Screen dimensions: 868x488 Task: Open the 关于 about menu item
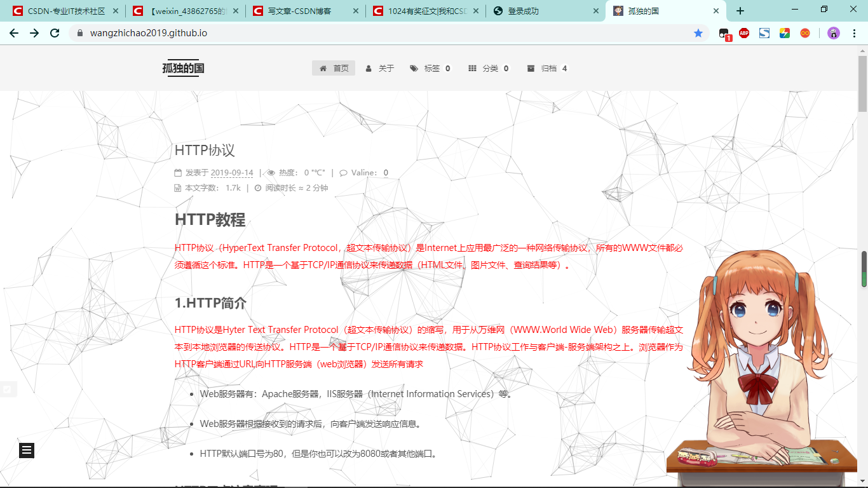[380, 68]
